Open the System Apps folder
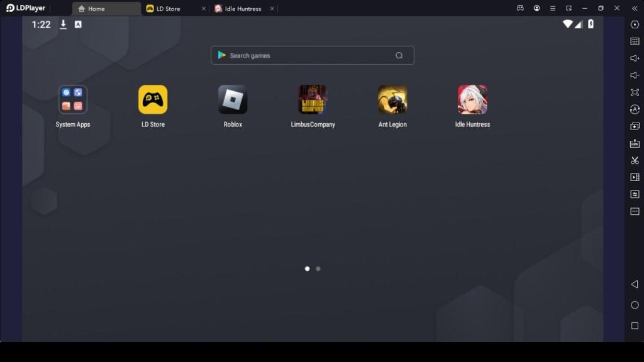The height and width of the screenshot is (362, 644). (x=73, y=100)
